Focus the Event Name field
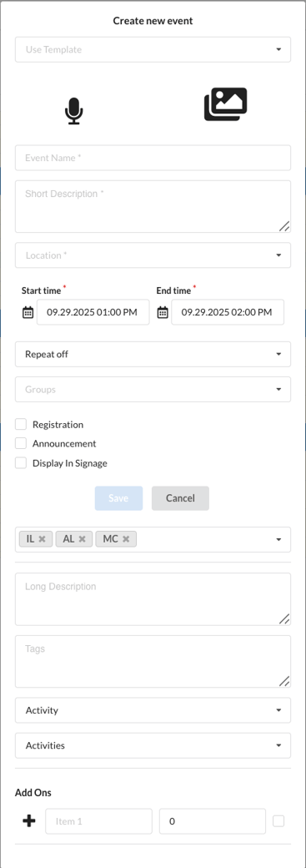This screenshot has height=868, width=306. (153, 158)
